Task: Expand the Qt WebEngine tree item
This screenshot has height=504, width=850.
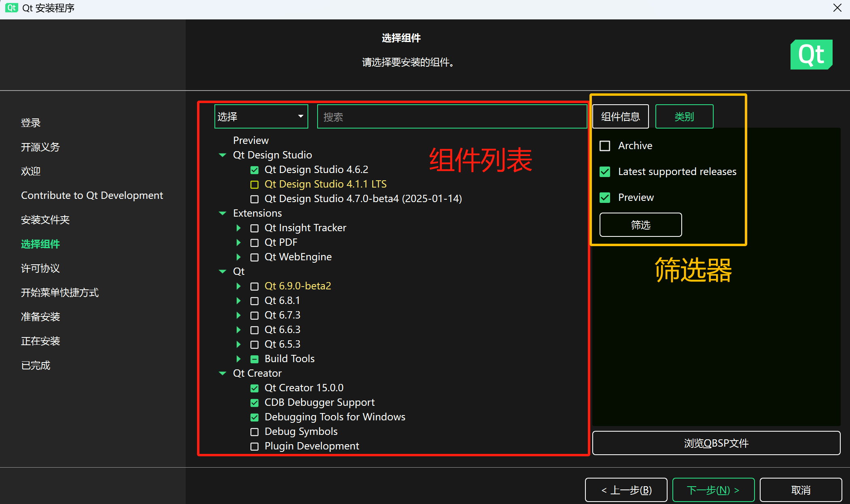Action: [x=238, y=257]
